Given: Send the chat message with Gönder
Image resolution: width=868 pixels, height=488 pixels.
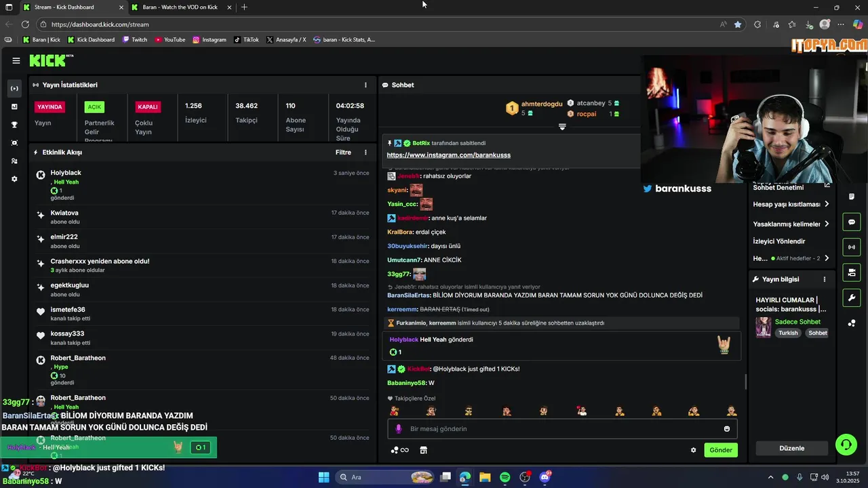Looking at the screenshot, I should point(721,450).
